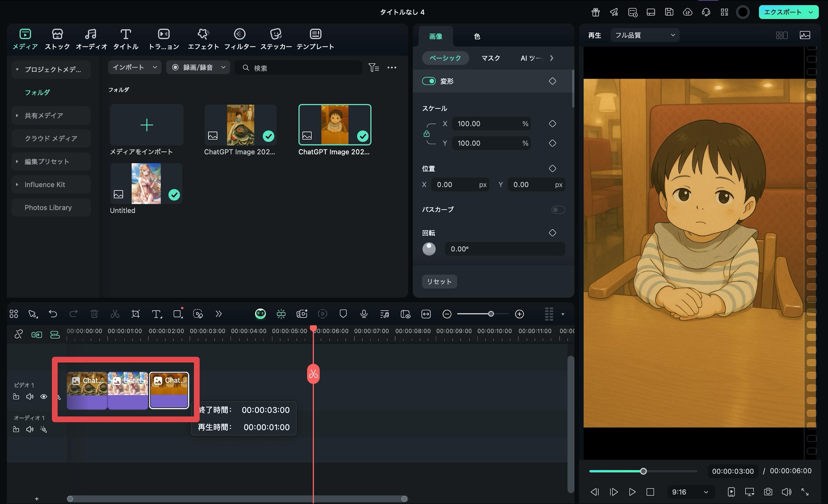This screenshot has height=504, width=828.
Task: Expand the 共有メディア item
Action: (x=17, y=115)
